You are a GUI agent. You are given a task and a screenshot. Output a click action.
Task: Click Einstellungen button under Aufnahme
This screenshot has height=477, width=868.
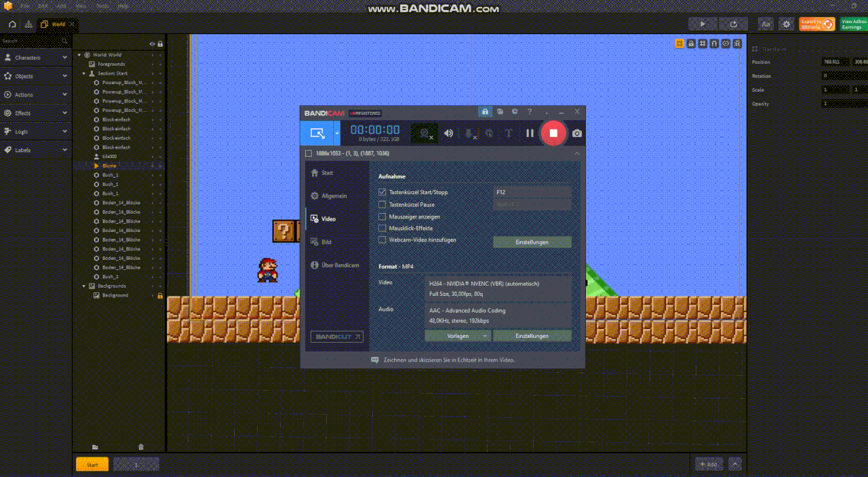pos(532,242)
